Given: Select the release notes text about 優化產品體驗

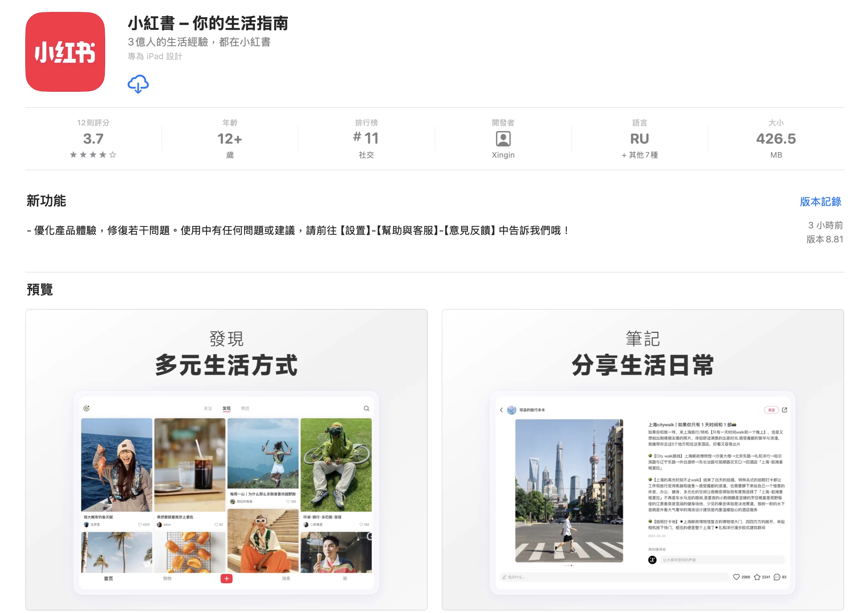Looking at the screenshot, I should (298, 230).
